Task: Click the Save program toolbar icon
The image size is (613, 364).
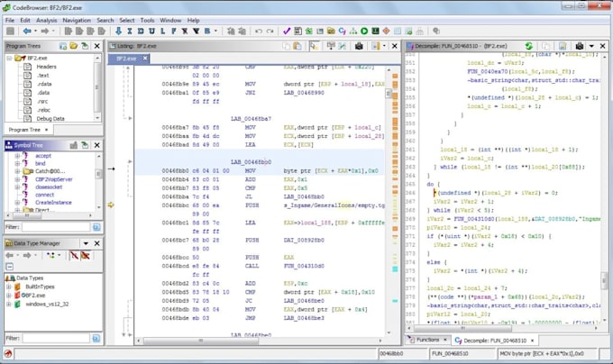Action: tap(11, 32)
